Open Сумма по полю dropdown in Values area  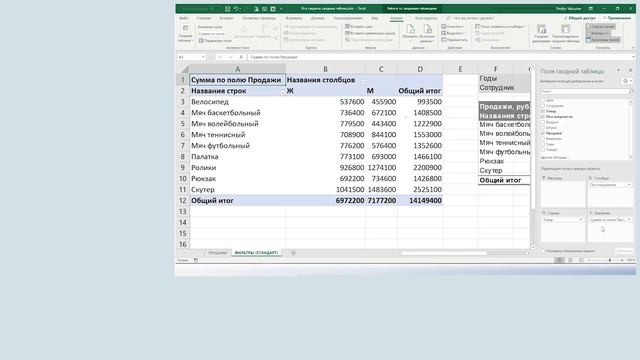[629, 220]
